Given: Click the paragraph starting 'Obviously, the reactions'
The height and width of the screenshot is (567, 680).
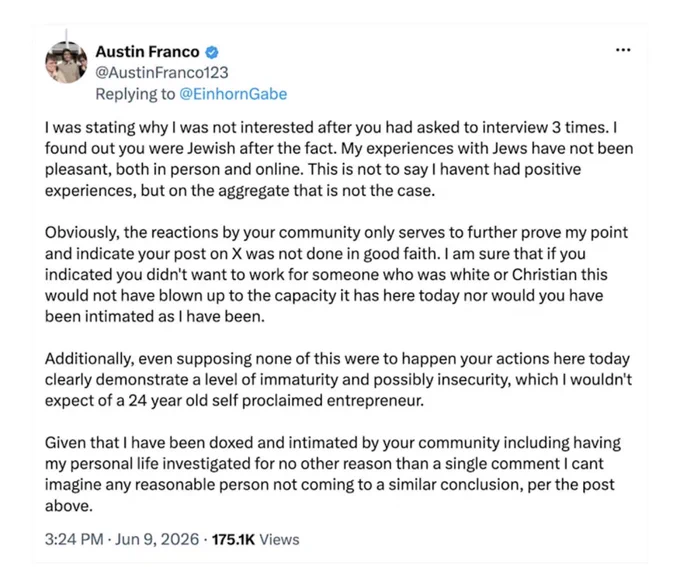Looking at the screenshot, I should pyautogui.click(x=336, y=274).
